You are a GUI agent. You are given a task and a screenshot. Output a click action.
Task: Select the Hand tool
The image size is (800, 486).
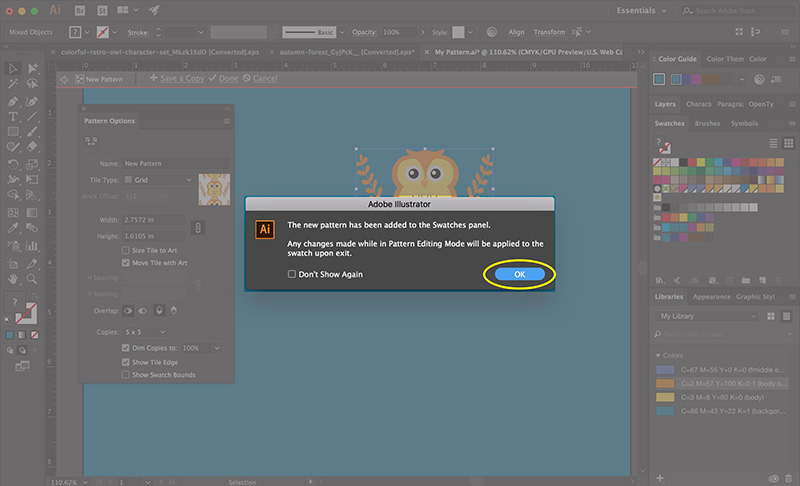13,279
